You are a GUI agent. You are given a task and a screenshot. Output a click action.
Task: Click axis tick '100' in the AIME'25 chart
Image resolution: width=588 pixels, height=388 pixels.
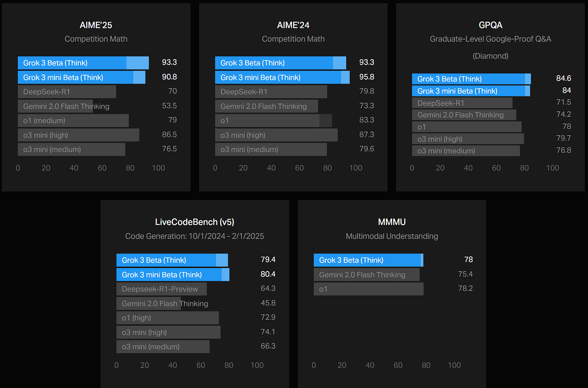click(x=158, y=168)
